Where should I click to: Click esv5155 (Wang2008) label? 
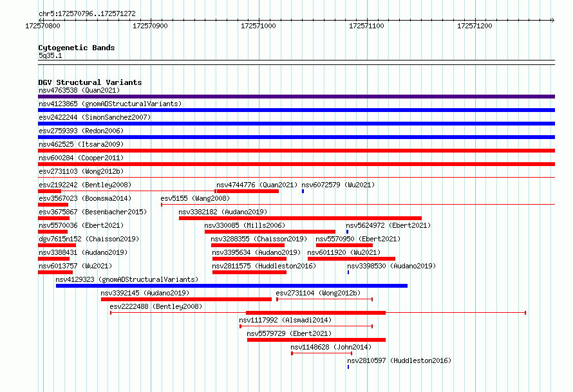point(195,198)
